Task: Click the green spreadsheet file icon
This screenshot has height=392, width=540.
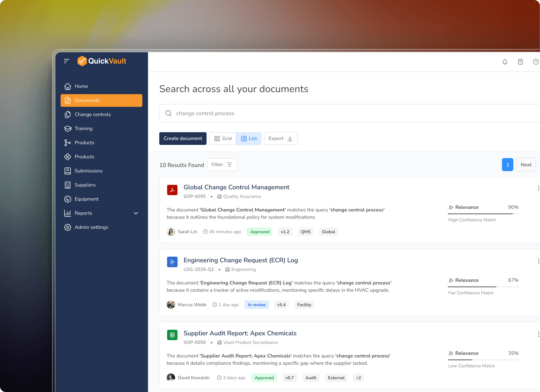Action: pyautogui.click(x=172, y=335)
